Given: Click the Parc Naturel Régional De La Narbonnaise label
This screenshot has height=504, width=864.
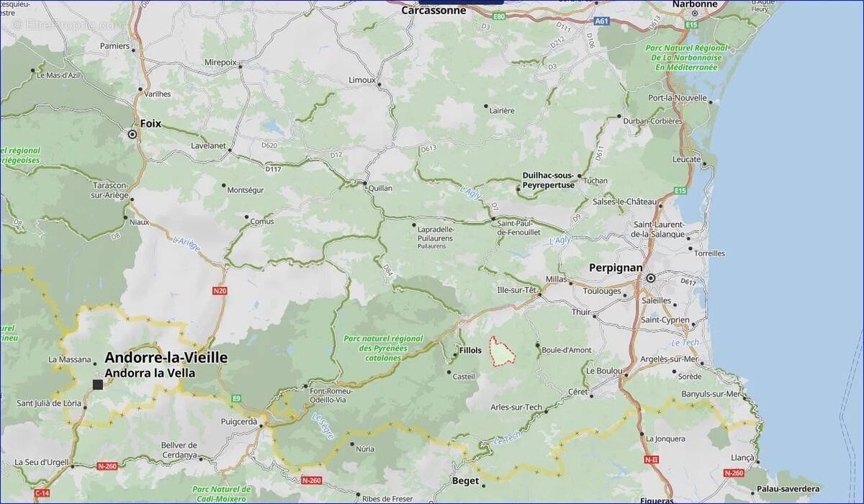Looking at the screenshot, I should tap(686, 58).
